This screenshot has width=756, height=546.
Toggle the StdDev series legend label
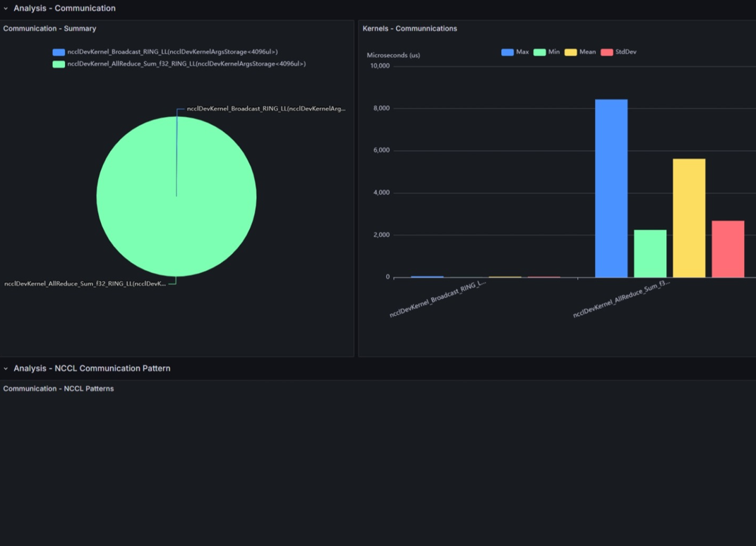click(x=625, y=52)
